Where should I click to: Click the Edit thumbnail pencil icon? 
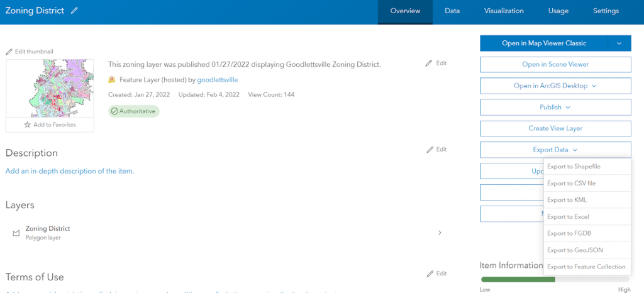9,52
